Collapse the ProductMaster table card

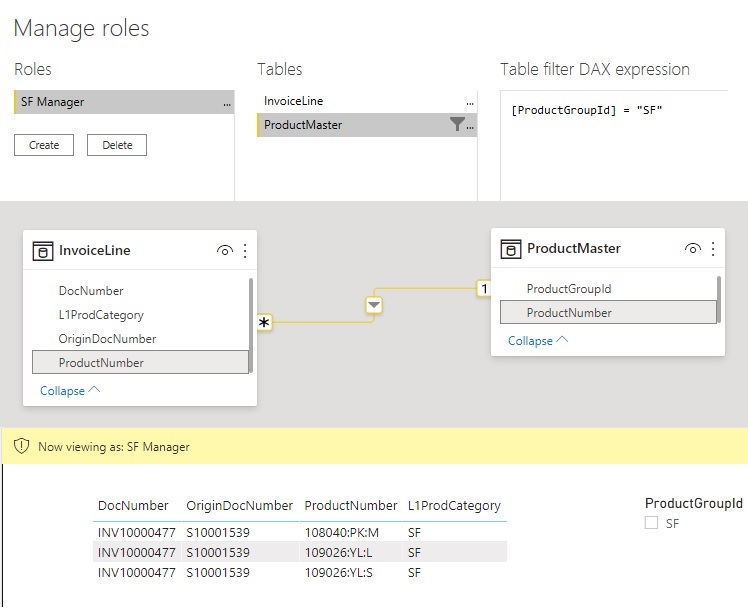(538, 341)
